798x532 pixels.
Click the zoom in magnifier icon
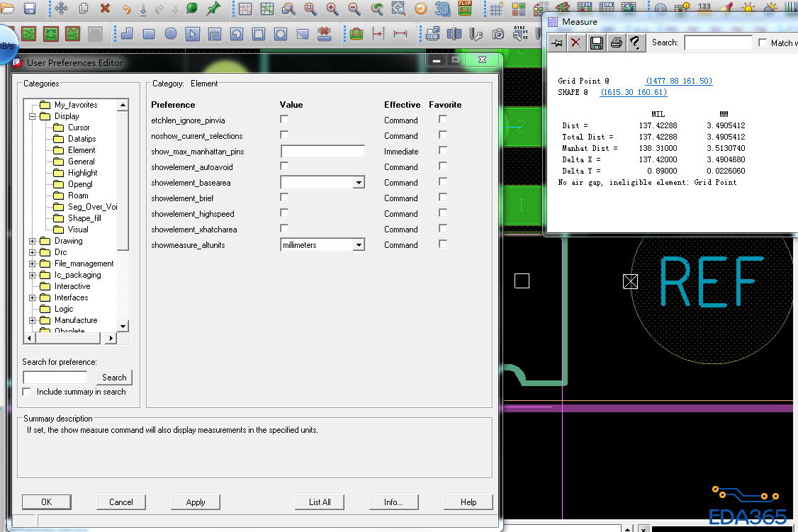coord(332,9)
